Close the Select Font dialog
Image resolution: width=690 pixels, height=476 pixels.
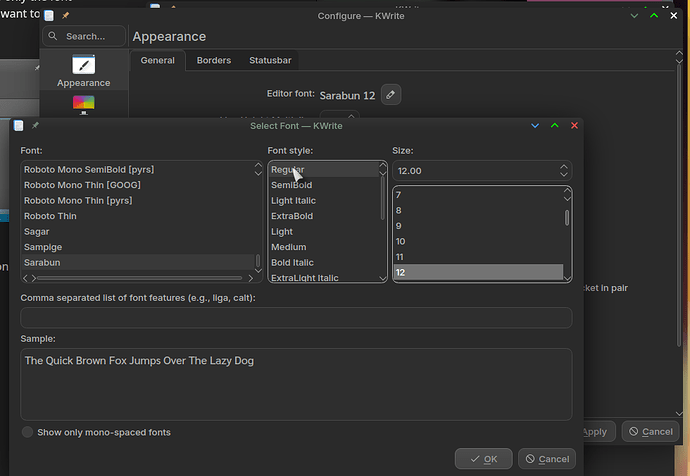click(574, 125)
